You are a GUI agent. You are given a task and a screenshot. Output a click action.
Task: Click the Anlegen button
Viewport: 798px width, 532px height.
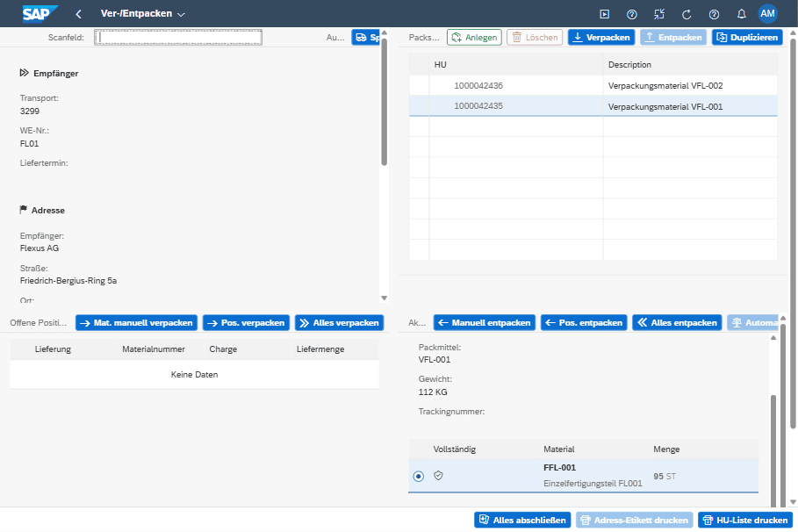(x=474, y=37)
